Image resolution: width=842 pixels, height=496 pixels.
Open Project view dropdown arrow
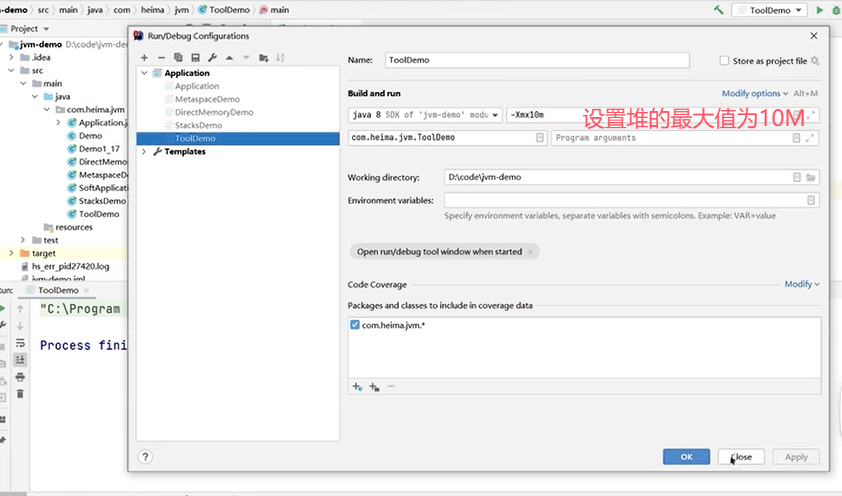coord(46,29)
